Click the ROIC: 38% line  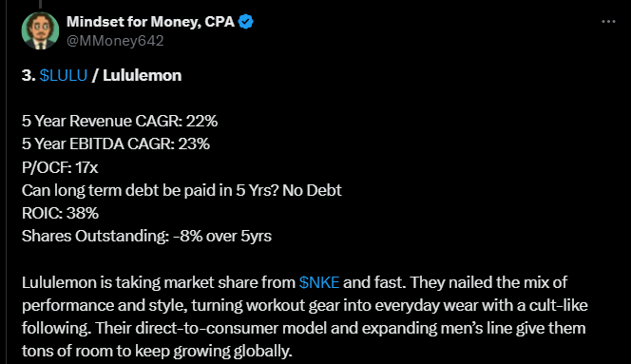click(60, 213)
